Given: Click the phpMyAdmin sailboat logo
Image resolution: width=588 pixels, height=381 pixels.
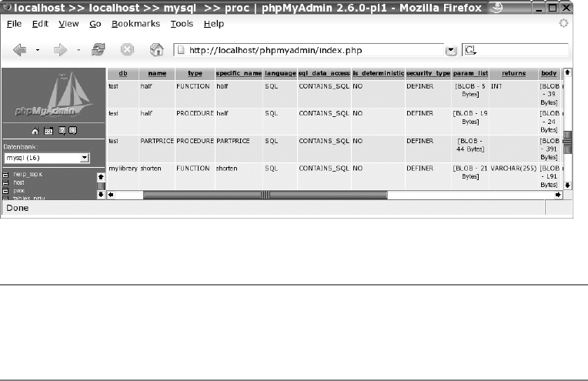Looking at the screenshot, I should [x=54, y=95].
